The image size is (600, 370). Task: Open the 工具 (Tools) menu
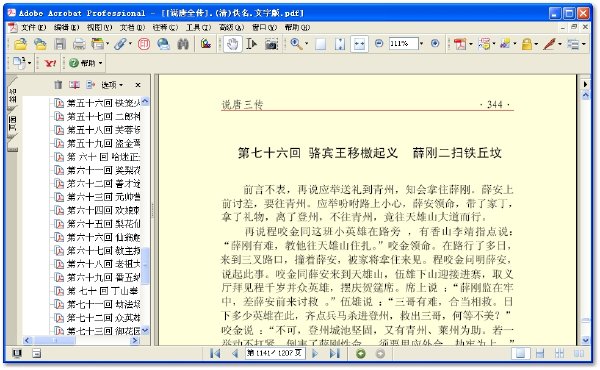tap(198, 27)
